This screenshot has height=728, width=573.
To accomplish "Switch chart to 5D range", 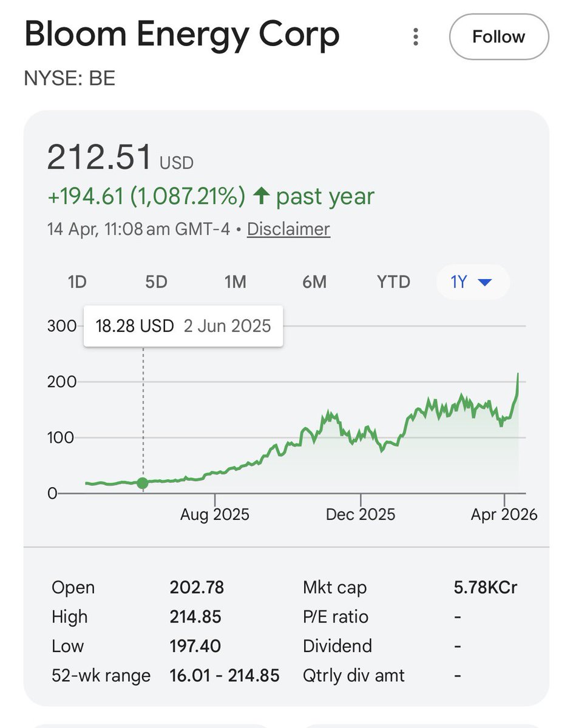I will [x=156, y=282].
